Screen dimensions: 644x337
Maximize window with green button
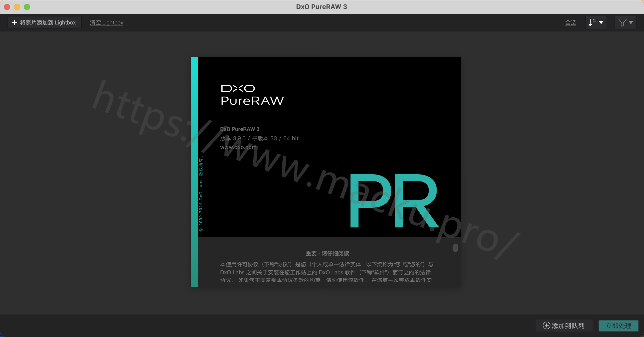pyautogui.click(x=27, y=7)
